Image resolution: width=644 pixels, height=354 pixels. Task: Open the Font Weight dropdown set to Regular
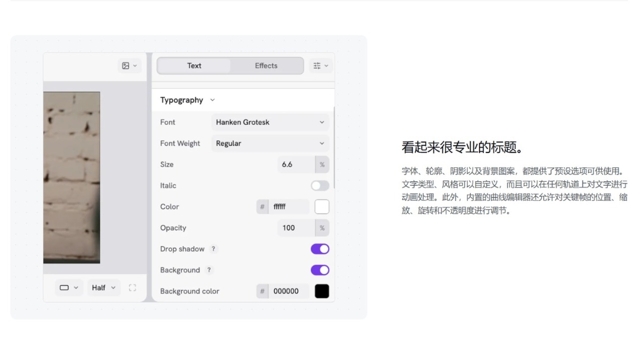270,143
